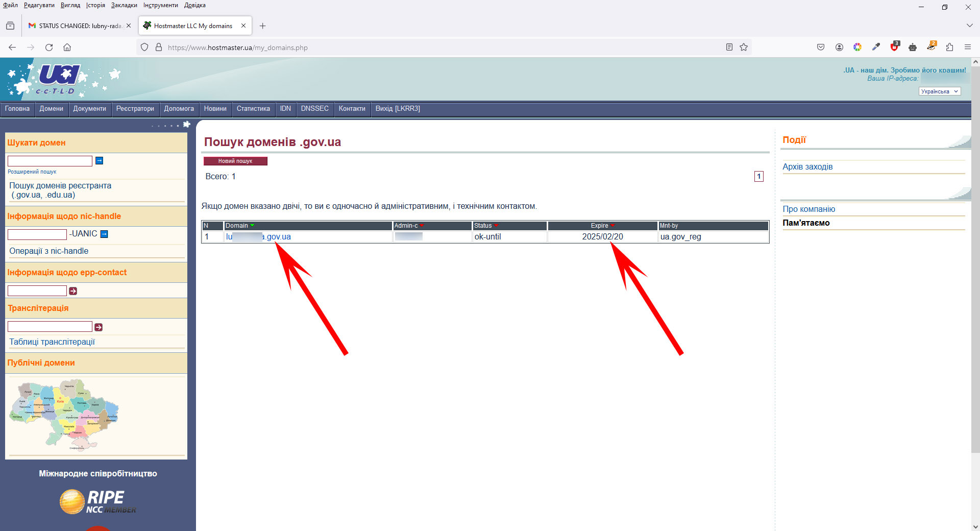Open the Pocket save icon

821,47
